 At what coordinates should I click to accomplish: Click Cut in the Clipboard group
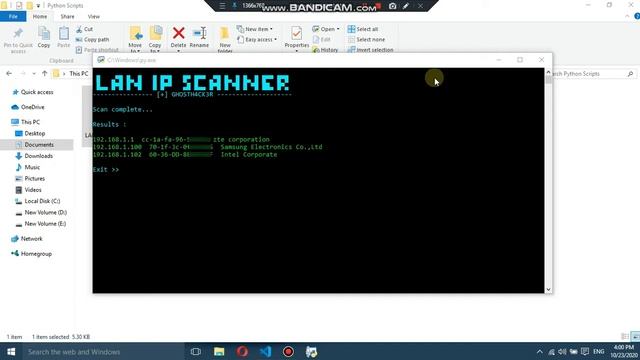[x=84, y=29]
